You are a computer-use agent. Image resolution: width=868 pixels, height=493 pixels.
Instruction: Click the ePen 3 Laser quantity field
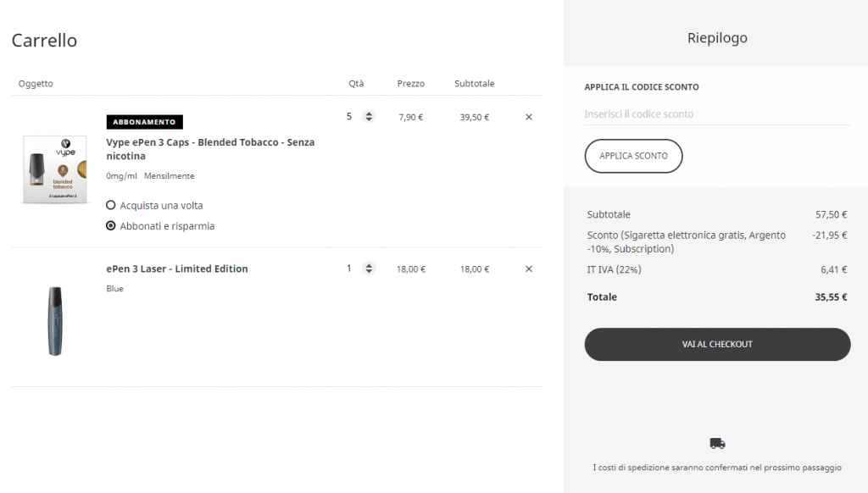point(349,269)
